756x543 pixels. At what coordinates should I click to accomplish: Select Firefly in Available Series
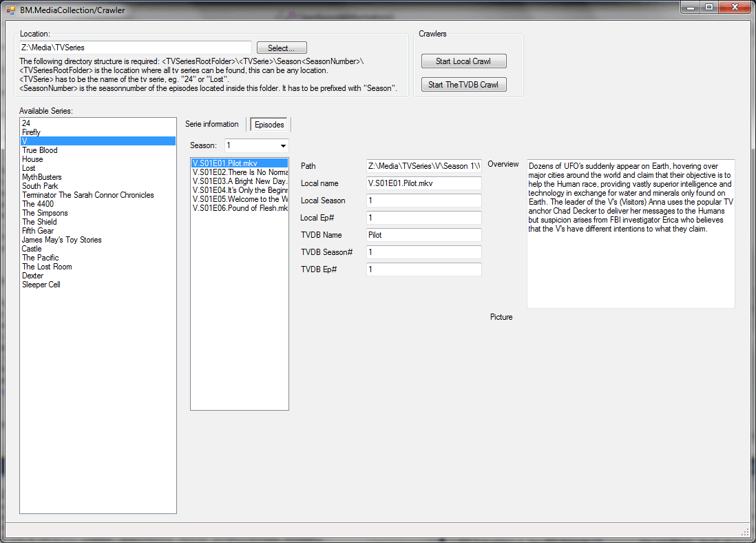tap(98, 132)
